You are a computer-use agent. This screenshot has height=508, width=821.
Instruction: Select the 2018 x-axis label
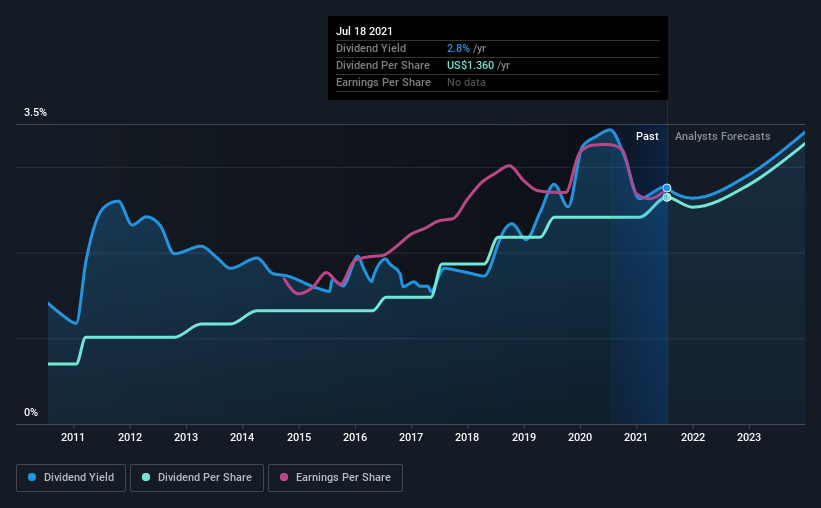point(467,437)
